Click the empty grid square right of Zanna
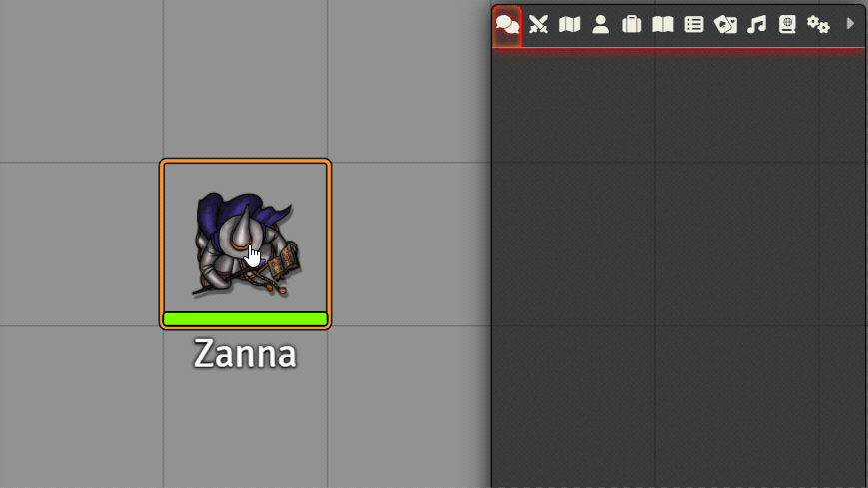 [412, 244]
